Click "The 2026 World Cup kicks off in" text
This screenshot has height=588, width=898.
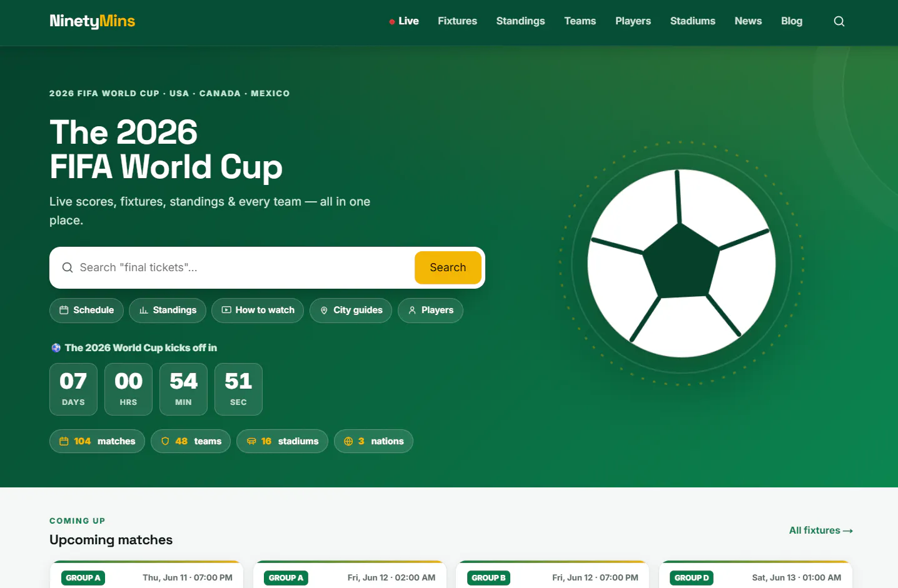point(141,348)
